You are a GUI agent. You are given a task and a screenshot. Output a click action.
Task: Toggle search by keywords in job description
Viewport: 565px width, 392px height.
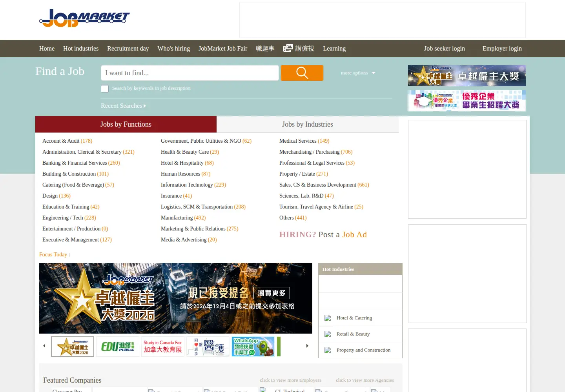coord(105,89)
